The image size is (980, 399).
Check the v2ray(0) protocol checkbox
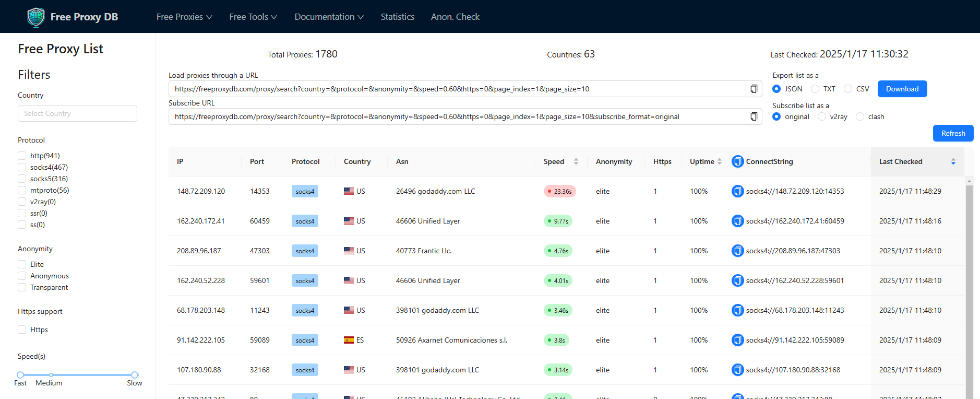coord(22,202)
